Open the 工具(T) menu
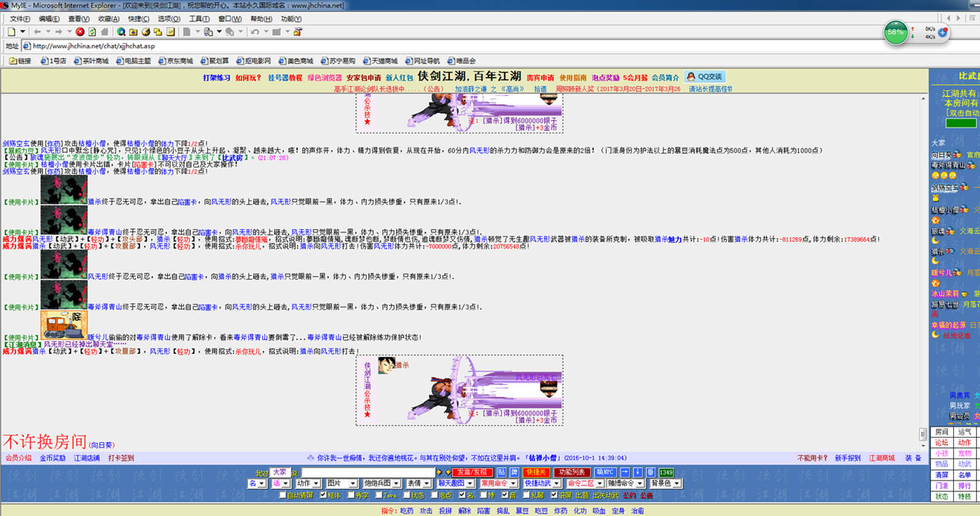 click(199, 19)
